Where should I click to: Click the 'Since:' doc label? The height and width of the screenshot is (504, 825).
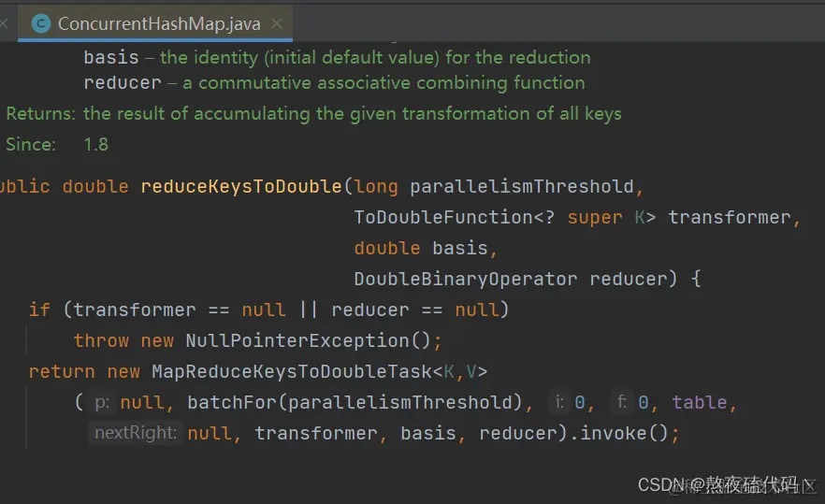point(31,144)
